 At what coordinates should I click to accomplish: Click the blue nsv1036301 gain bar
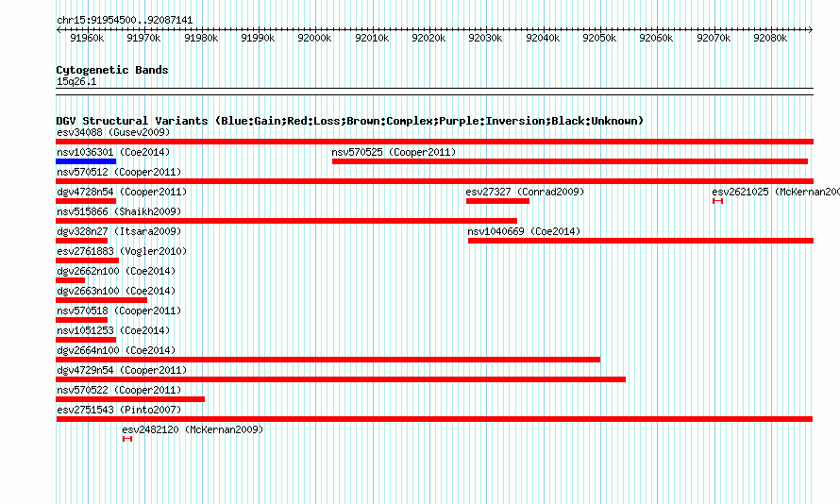(x=86, y=161)
